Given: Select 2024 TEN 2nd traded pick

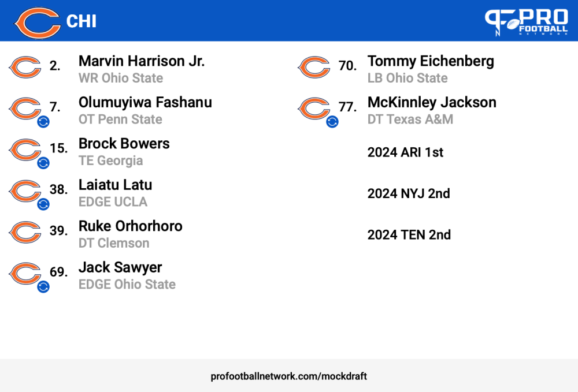Looking at the screenshot, I should pos(409,235).
